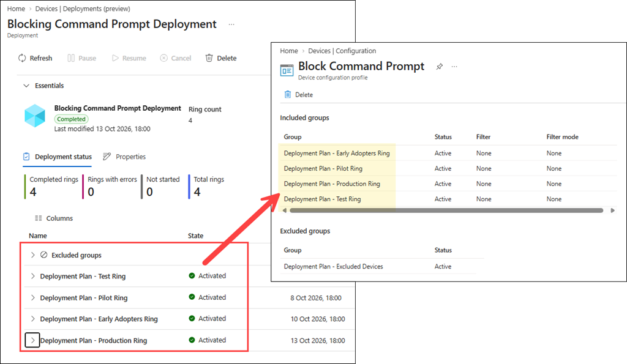Click Activated check icon for Early Adopters Ring
Viewport: 627px width, 364px height.
point(192,319)
